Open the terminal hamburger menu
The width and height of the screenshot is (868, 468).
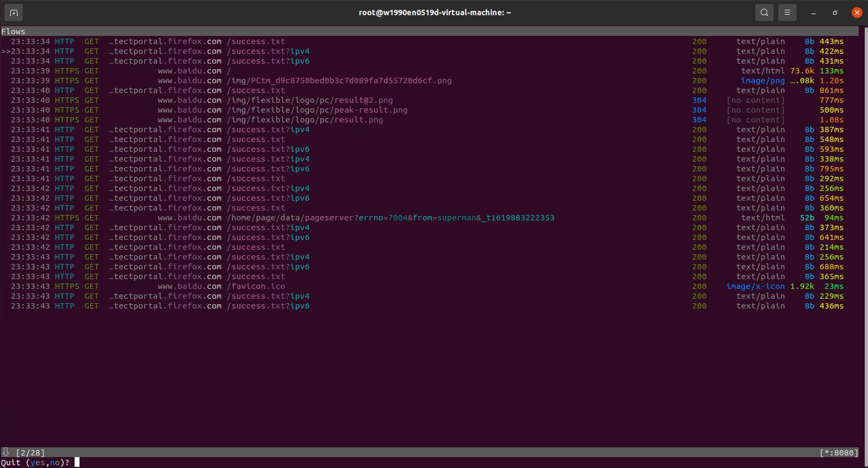point(787,13)
